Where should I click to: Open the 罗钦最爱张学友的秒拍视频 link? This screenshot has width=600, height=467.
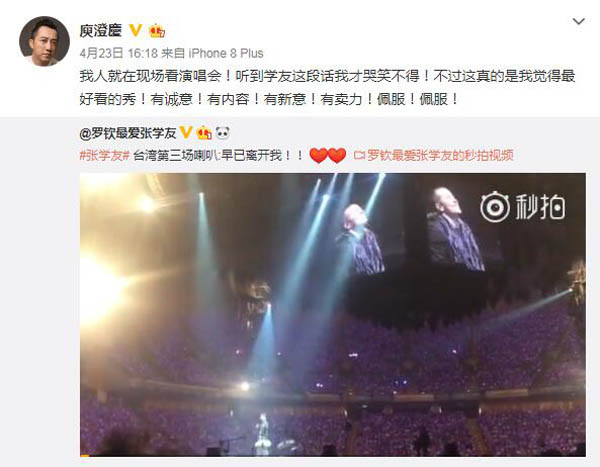[x=440, y=155]
